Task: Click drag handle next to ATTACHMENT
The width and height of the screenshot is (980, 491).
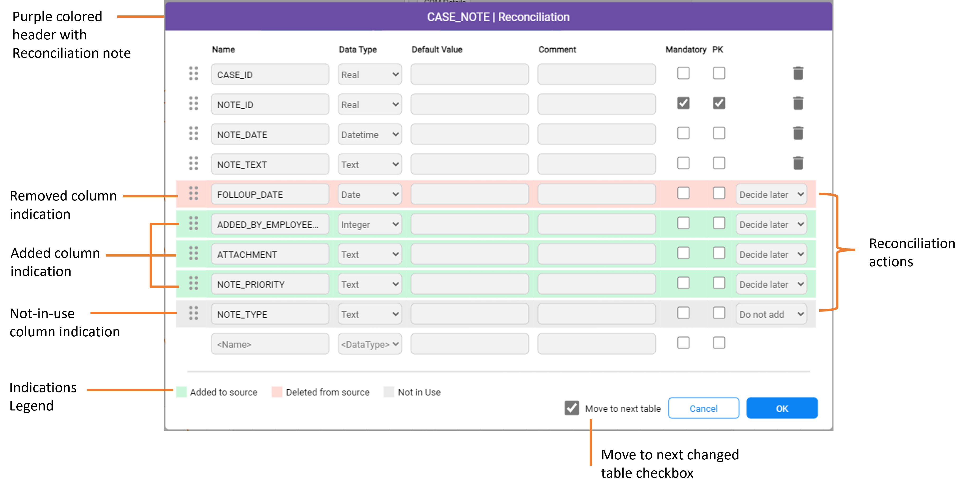Action: 193,253
